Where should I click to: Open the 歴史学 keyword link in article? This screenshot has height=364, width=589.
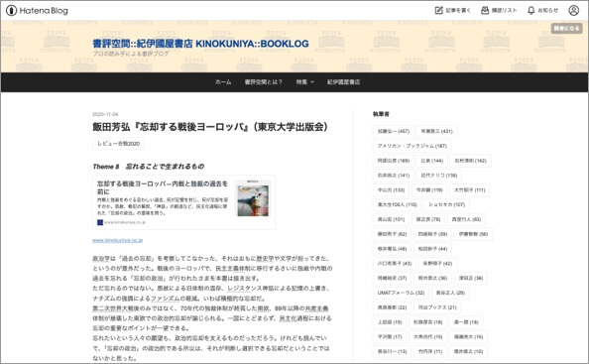266,259
